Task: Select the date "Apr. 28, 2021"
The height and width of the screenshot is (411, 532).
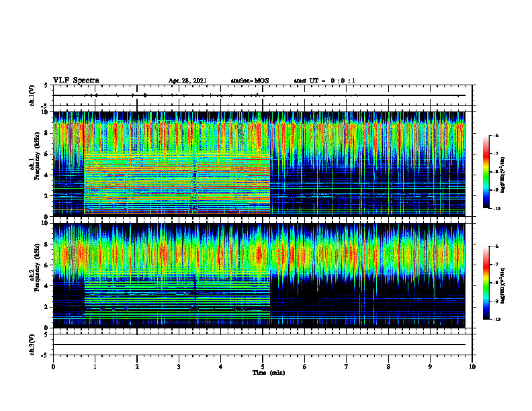Action: pyautogui.click(x=187, y=81)
